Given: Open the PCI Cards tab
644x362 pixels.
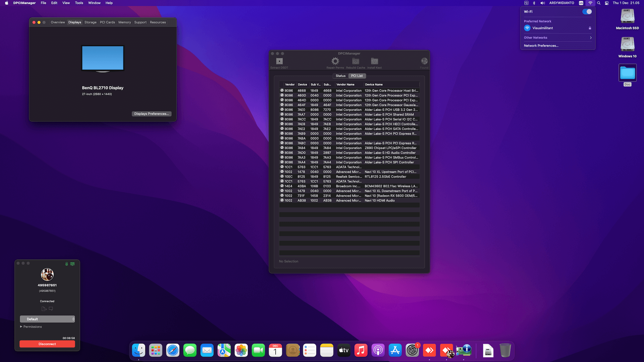Looking at the screenshot, I should [x=107, y=22].
